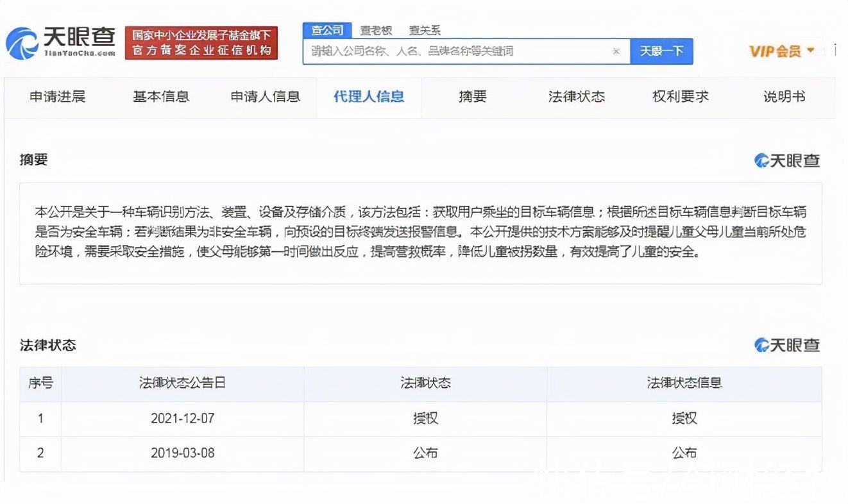Click row number 2 cell
Screen dimensions: 848x504
coord(40,453)
